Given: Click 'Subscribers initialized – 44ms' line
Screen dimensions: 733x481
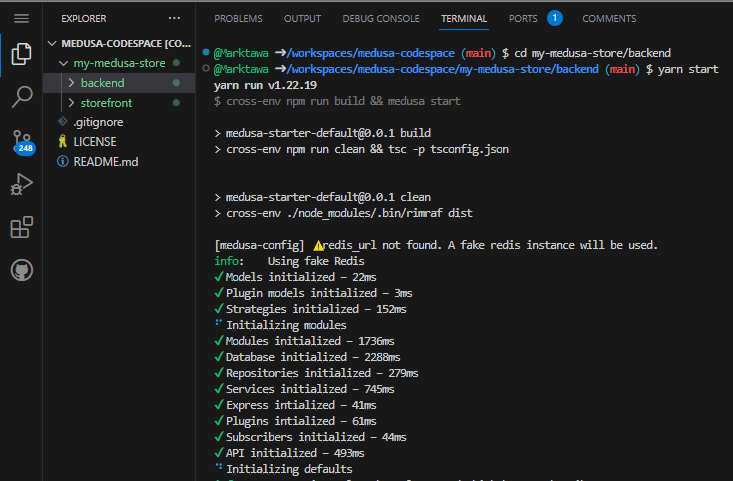Looking at the screenshot, I should pos(310,437).
